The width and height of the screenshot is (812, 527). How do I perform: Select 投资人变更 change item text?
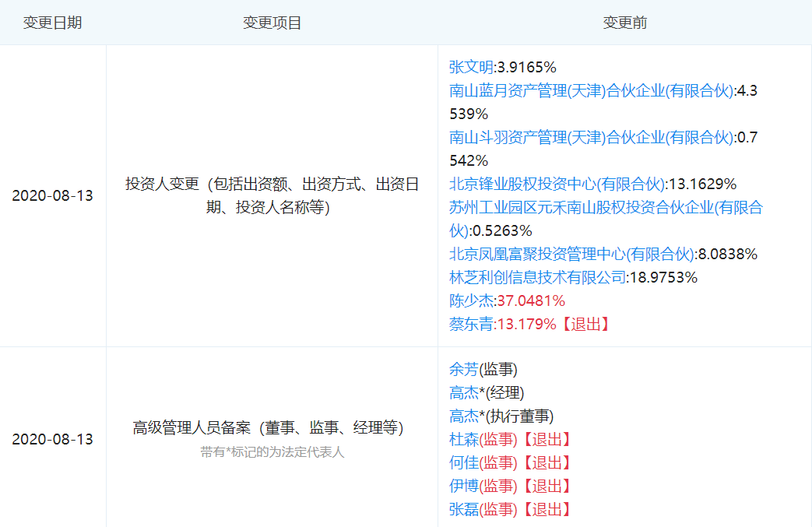pos(272,195)
